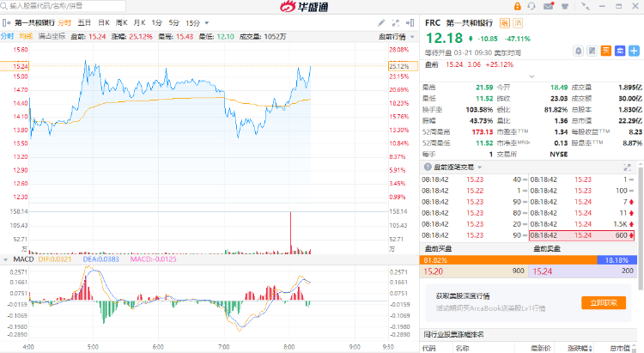
Task: Toggle the 均线 average line
Action: click(x=26, y=36)
